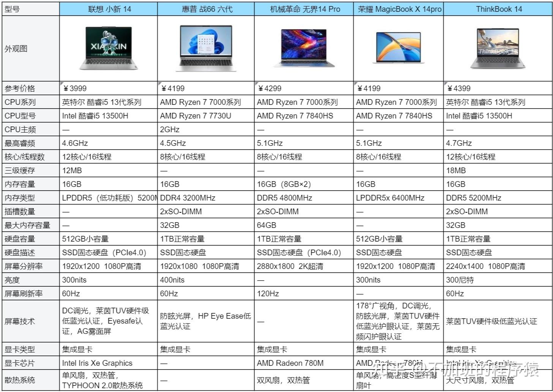Click the AMD Ryzen 7 7730U cell
This screenshot has width=553, height=392.
(206, 116)
